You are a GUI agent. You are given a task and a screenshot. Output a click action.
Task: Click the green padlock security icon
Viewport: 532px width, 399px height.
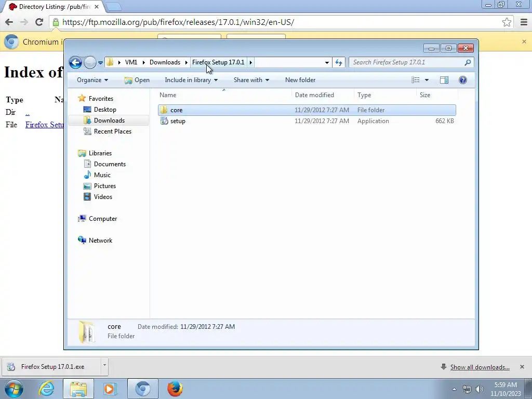click(x=56, y=22)
